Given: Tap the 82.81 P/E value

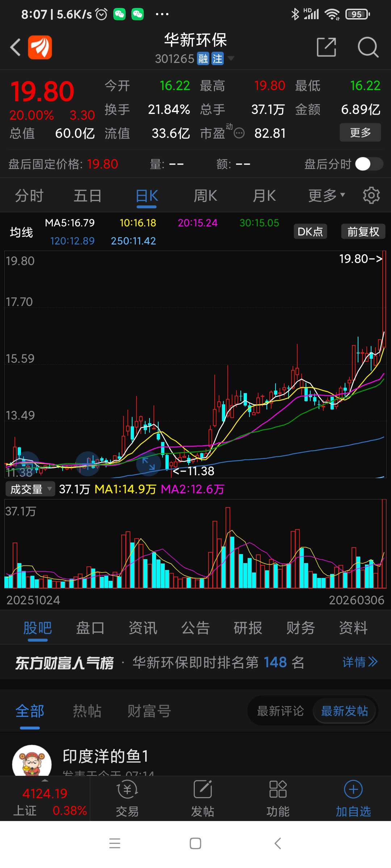Looking at the screenshot, I should click(270, 133).
